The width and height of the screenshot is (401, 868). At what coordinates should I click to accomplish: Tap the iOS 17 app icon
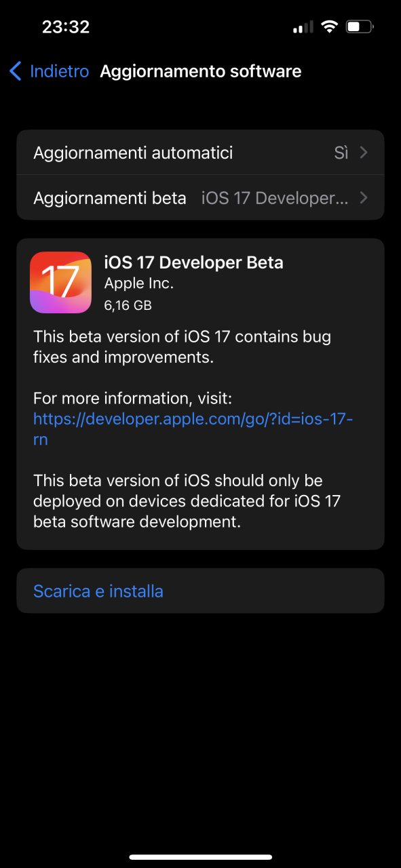(61, 283)
